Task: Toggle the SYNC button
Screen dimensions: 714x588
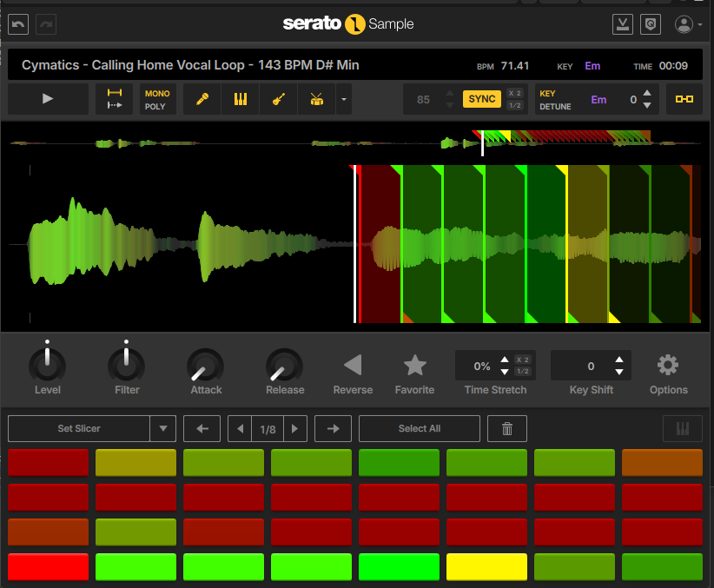Action: [482, 99]
